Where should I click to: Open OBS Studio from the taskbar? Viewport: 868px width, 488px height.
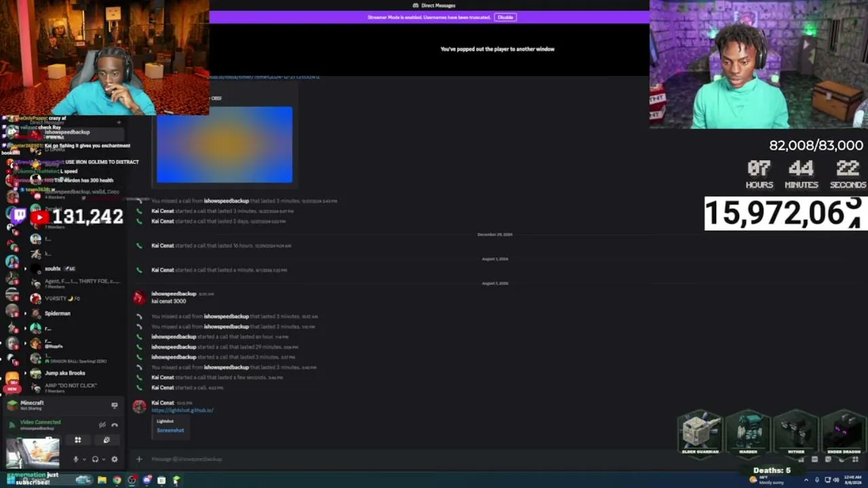pyautogui.click(x=132, y=481)
